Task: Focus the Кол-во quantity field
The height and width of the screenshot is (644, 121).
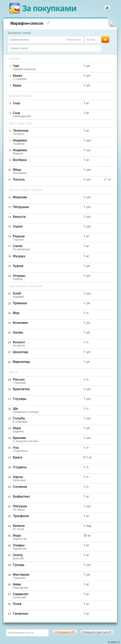Action: 93,39
